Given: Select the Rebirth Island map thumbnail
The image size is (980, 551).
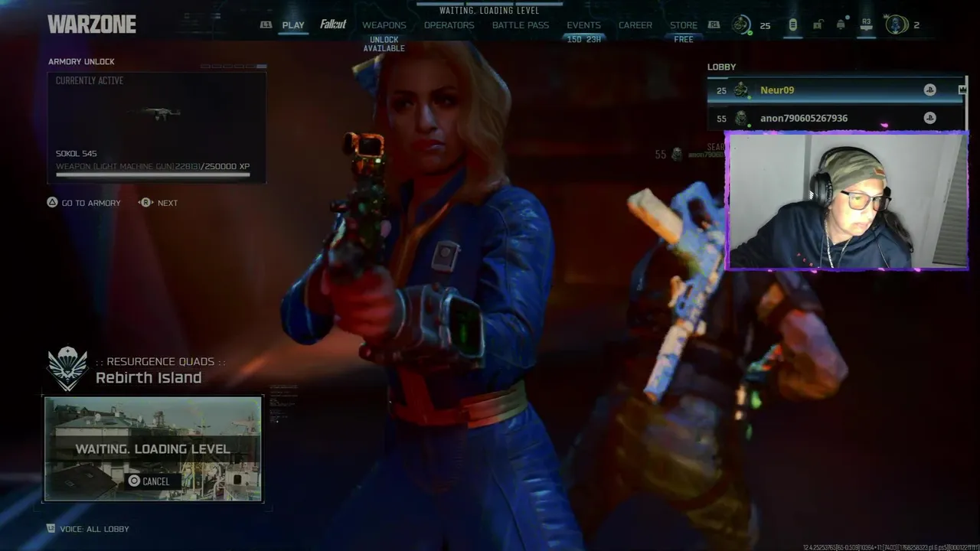Looking at the screenshot, I should [x=153, y=448].
